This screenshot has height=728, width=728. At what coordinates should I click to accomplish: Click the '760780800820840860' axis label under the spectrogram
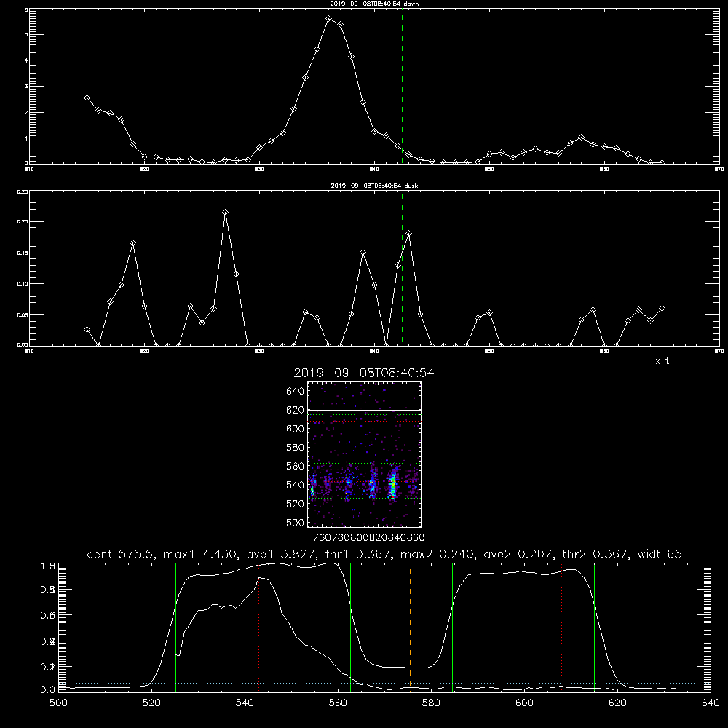(368, 537)
